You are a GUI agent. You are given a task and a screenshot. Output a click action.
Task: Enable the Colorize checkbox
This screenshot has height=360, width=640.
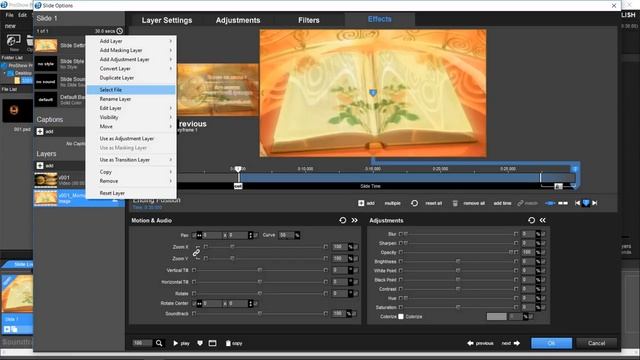tap(401, 317)
